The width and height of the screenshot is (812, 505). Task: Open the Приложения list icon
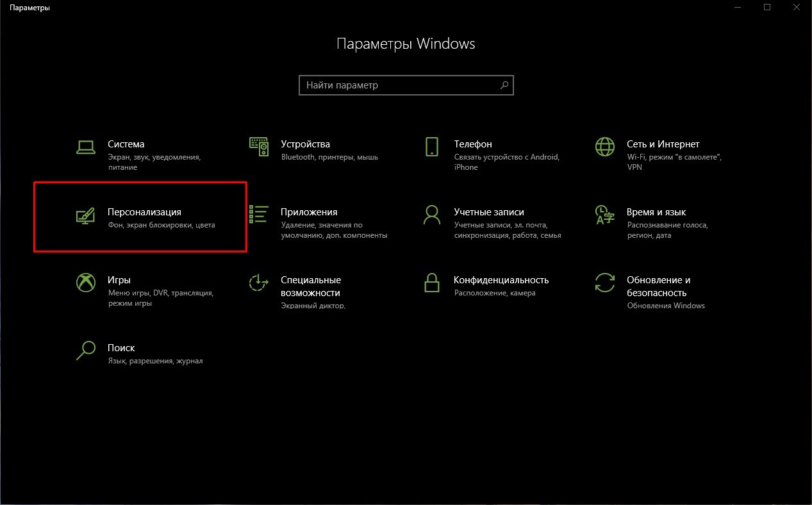point(259,215)
